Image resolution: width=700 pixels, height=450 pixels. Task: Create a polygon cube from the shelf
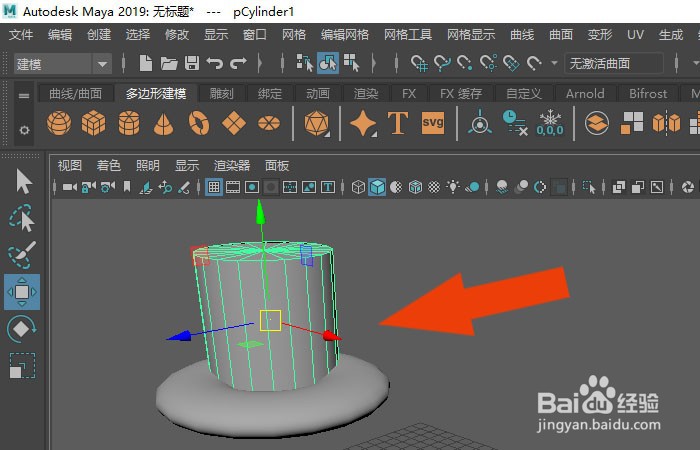point(94,123)
